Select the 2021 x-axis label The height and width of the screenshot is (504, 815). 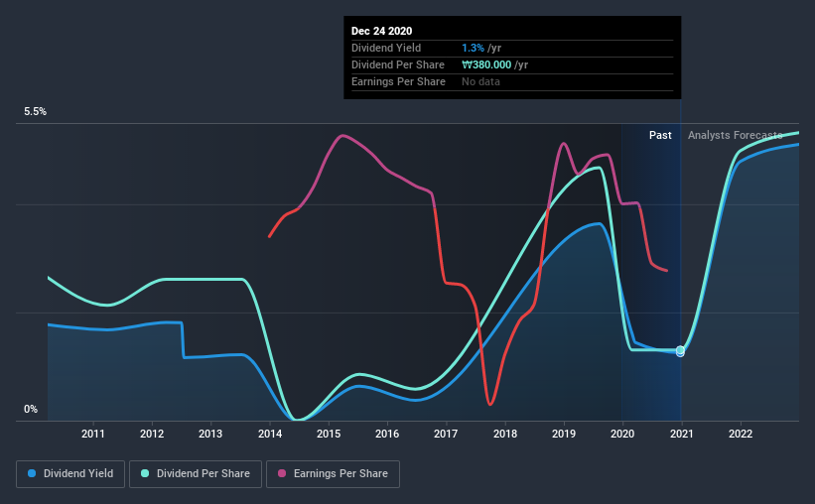tap(681, 434)
